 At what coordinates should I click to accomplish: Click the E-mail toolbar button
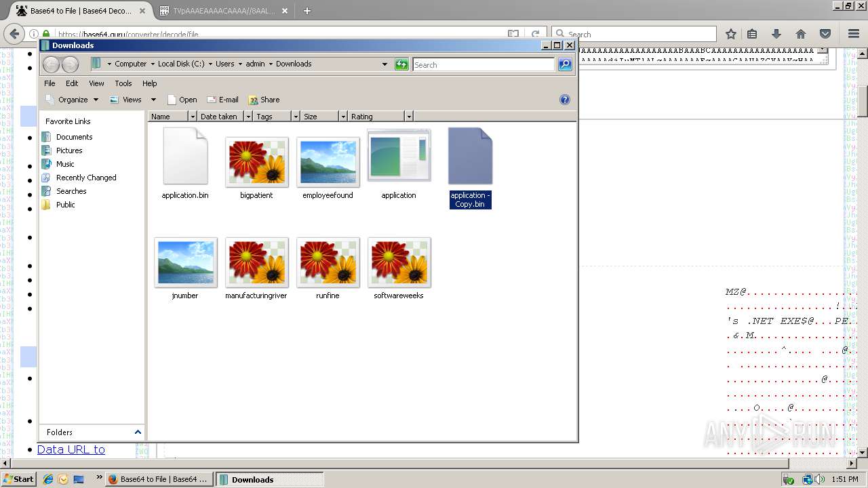(222, 100)
